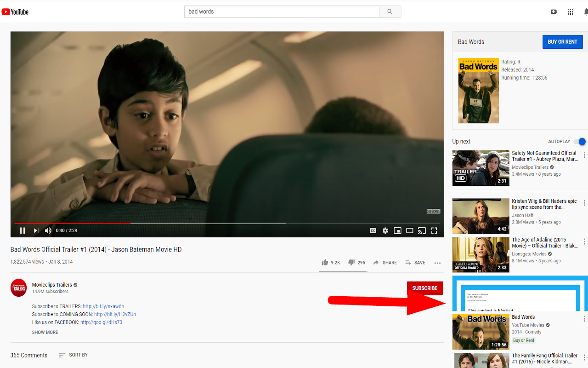Click the Bad Words title in the movie card
The image size is (588, 368).
(x=471, y=42)
